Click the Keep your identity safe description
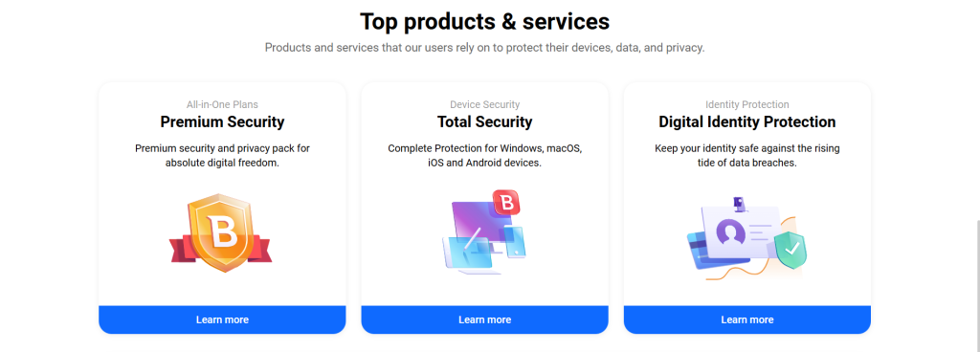This screenshot has height=352, width=980. pos(747,155)
